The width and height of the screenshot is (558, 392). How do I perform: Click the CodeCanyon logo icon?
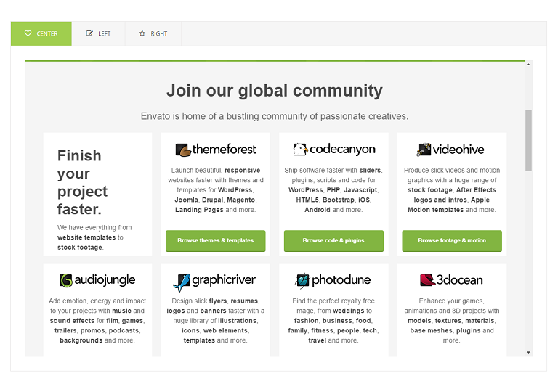click(x=300, y=150)
